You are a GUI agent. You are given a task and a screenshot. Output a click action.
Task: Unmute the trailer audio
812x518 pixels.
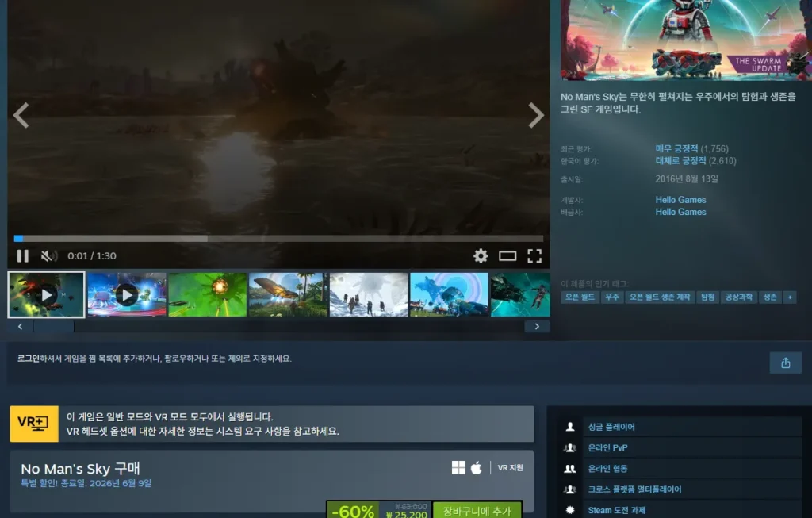coord(48,256)
